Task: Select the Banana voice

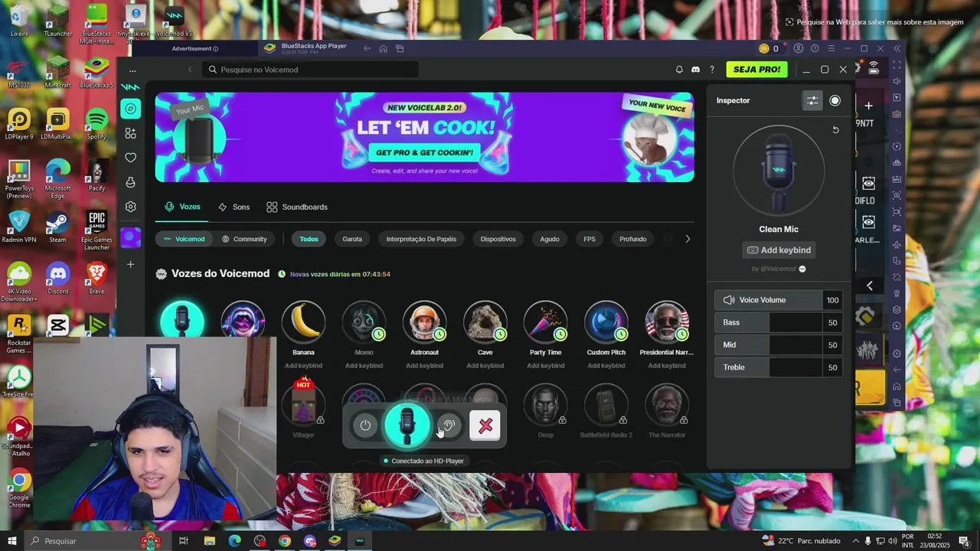Action: point(303,321)
